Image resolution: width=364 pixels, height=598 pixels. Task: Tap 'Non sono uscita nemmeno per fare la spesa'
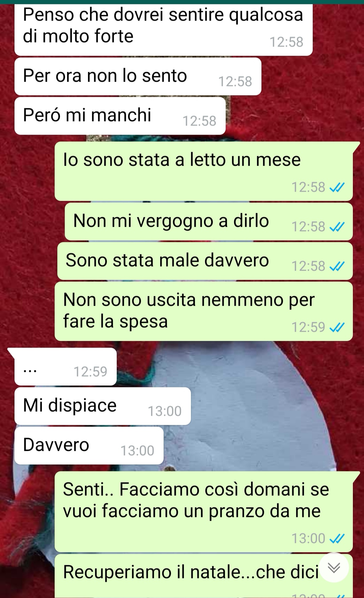coord(204,311)
